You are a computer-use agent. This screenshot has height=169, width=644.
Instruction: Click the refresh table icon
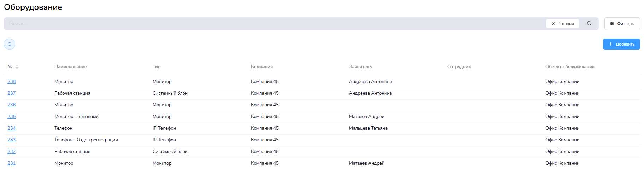[x=10, y=44]
